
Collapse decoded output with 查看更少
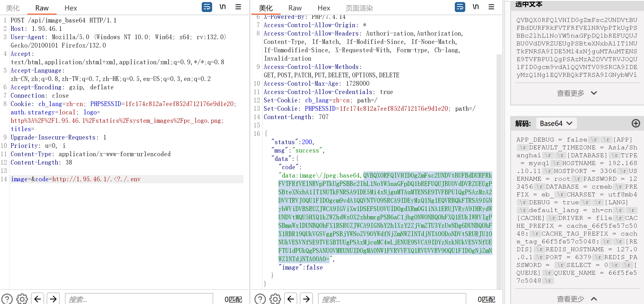pos(577,299)
